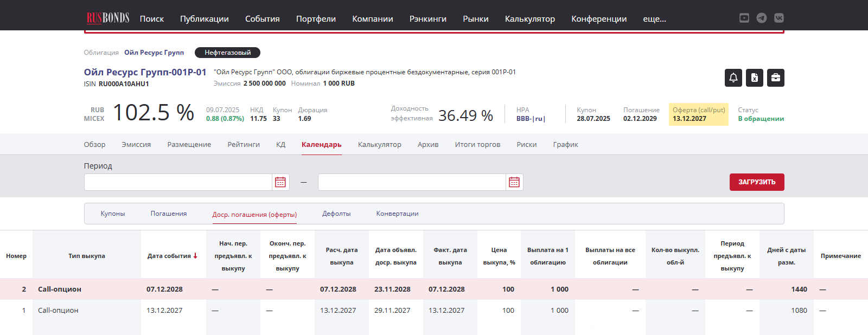Export bond data to Excel file icon
Image resolution: width=868 pixels, height=335 pixels.
pyautogui.click(x=755, y=78)
